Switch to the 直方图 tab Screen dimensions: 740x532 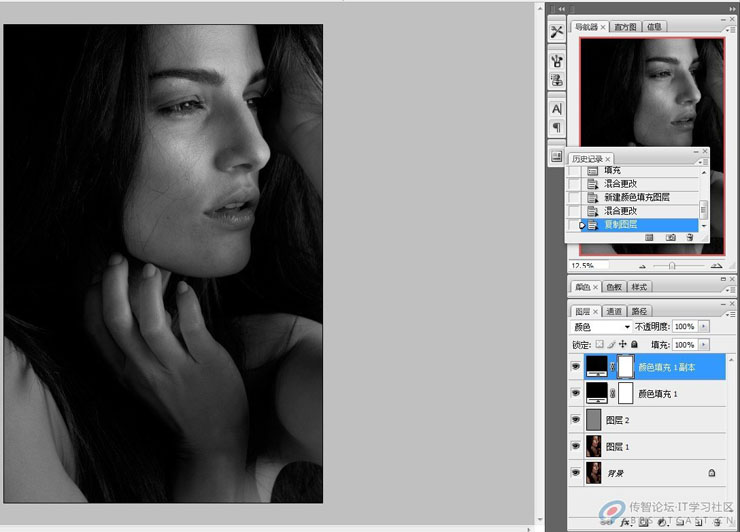click(626, 27)
